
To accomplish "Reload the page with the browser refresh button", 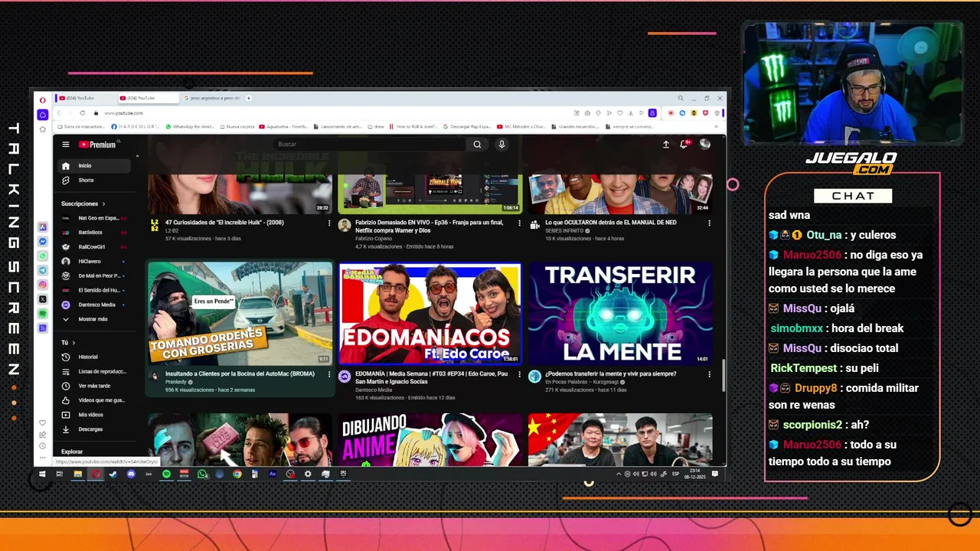I will (82, 113).
